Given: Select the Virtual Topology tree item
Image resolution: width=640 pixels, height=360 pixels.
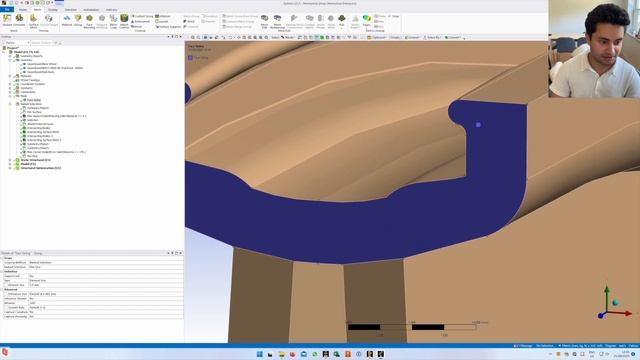Looking at the screenshot, I should tap(30, 80).
